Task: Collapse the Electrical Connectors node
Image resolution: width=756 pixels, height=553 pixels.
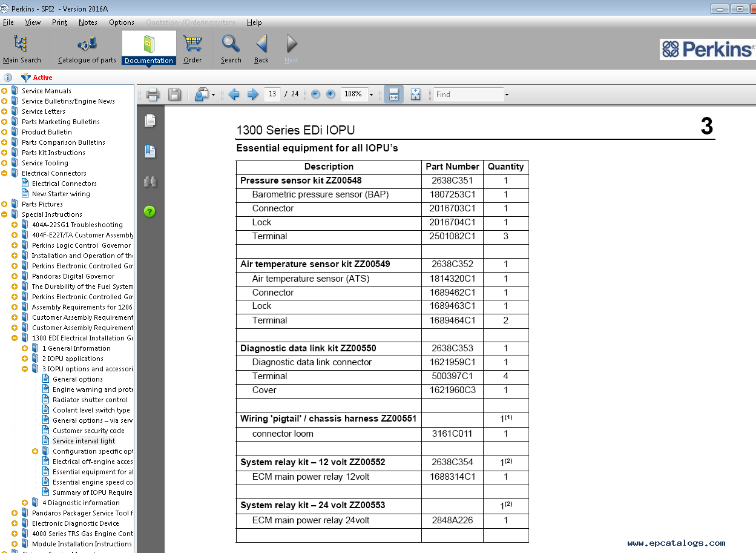Action: (x=4, y=173)
